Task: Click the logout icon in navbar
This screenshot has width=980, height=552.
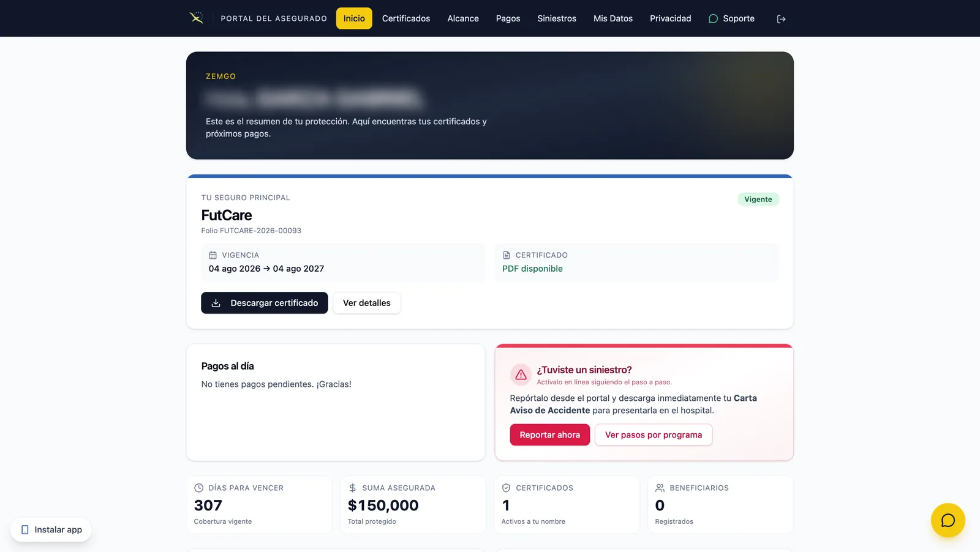Action: click(x=781, y=19)
